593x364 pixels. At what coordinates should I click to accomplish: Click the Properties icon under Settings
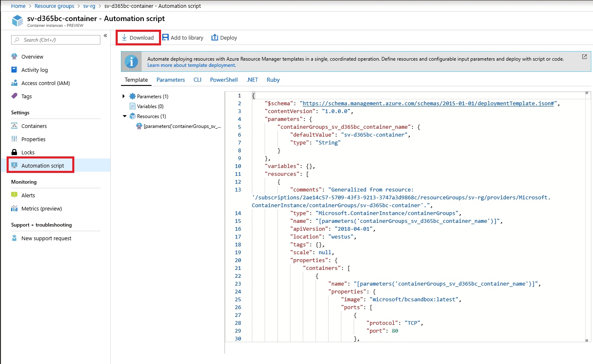coord(14,139)
